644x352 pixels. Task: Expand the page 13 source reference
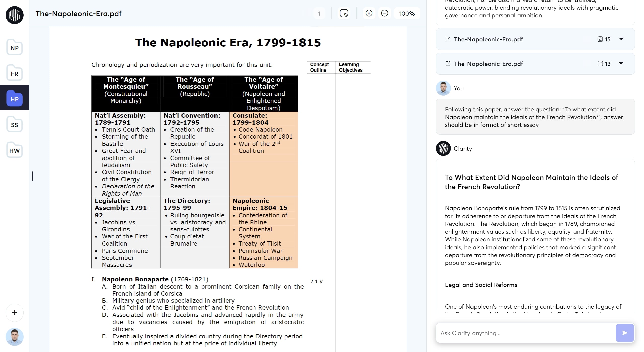point(621,64)
